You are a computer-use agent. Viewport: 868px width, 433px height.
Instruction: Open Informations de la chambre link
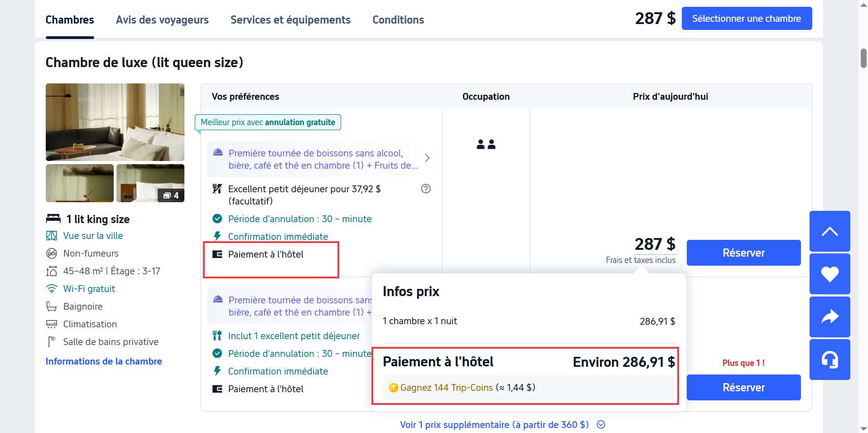(104, 361)
